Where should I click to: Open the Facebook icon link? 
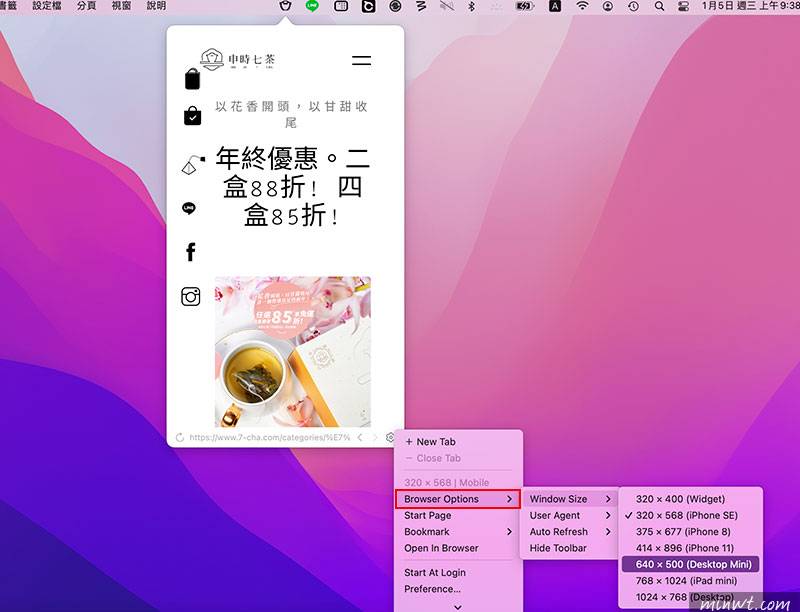[x=190, y=251]
